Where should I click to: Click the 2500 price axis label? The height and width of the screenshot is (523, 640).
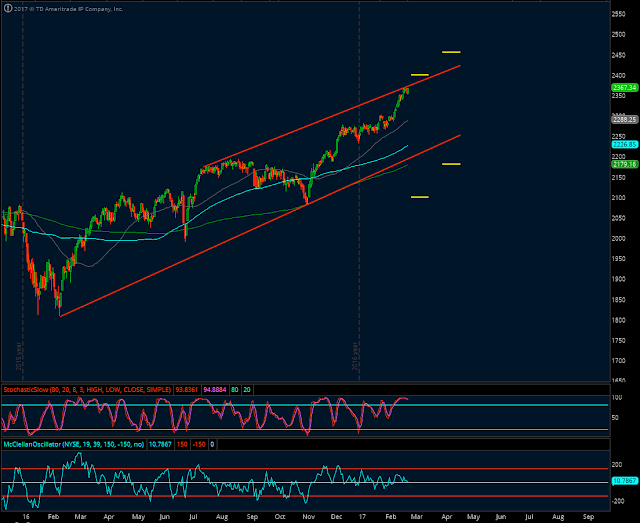[619, 34]
